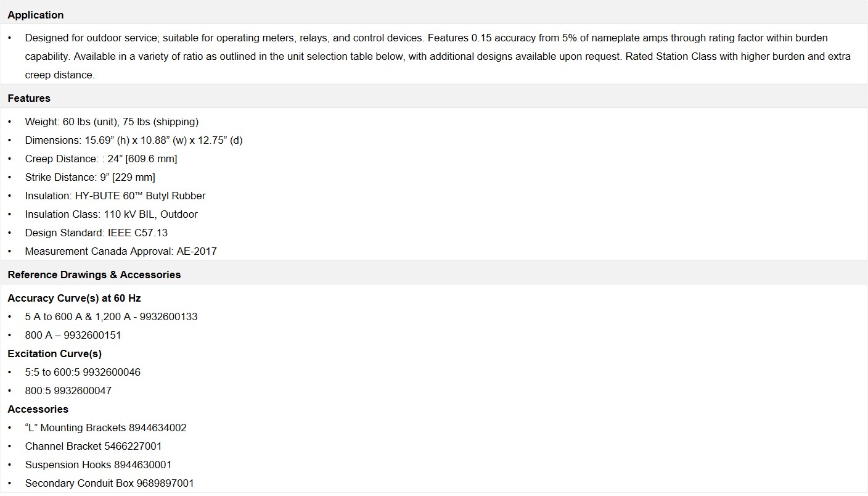Click the Creep Distance 24" feature line
The image size is (868, 496).
(x=101, y=159)
